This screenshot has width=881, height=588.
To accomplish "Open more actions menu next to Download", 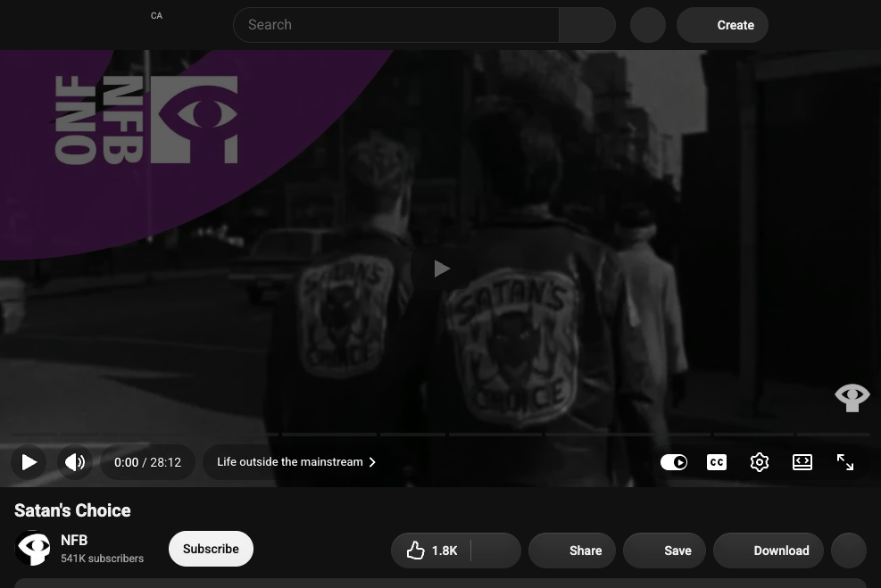I will [848, 551].
